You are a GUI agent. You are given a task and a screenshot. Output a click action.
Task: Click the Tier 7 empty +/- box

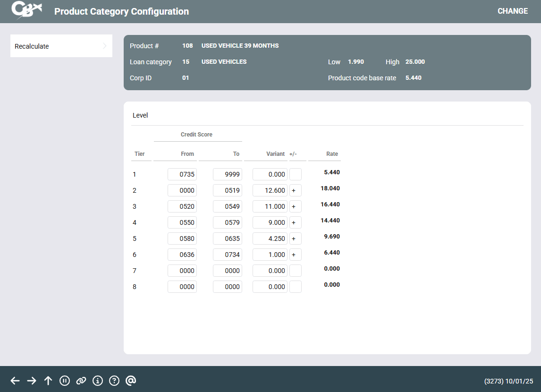point(296,271)
